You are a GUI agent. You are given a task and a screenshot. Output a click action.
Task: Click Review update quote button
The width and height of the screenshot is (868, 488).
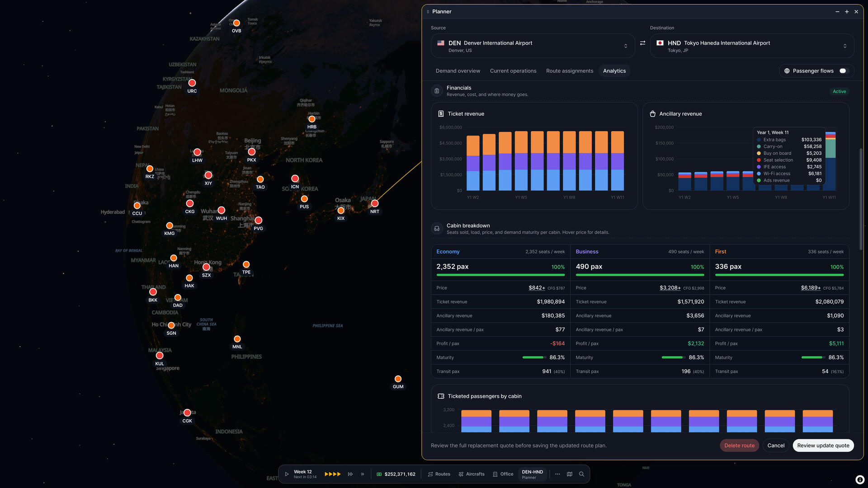[x=823, y=446]
